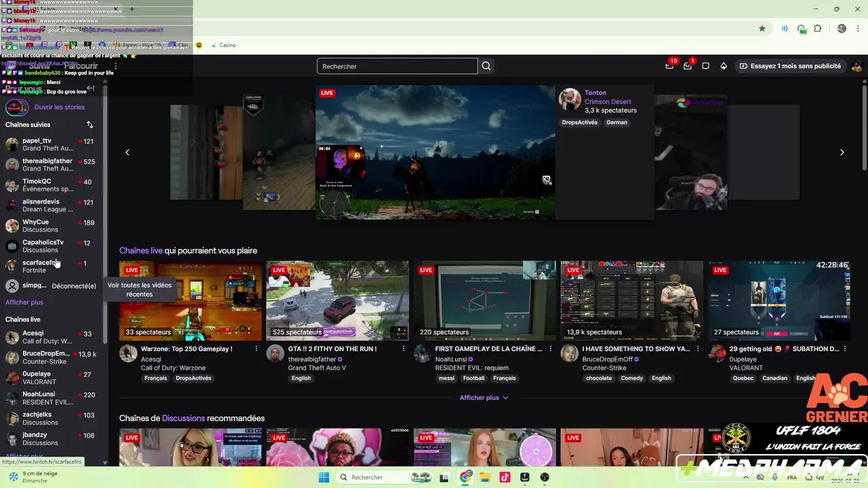
Task: Open options for I HAVE SOMETHING TO SHOW card
Action: [698, 348]
